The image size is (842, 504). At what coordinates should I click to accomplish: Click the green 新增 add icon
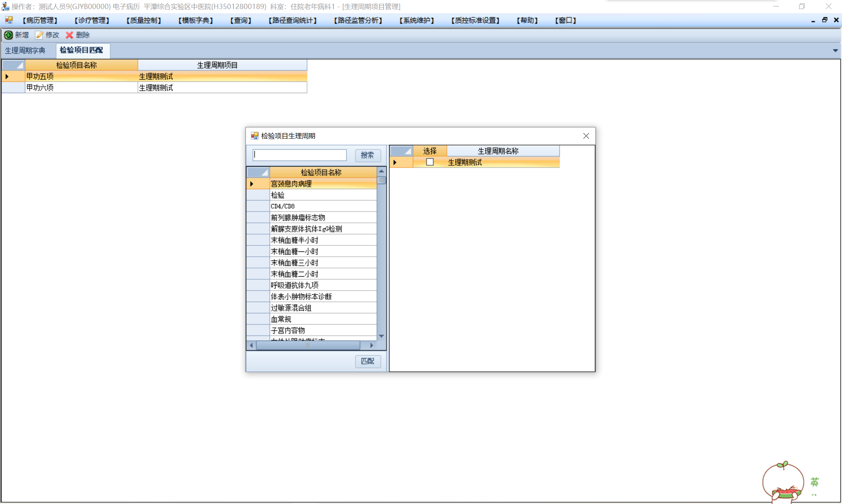click(x=8, y=35)
